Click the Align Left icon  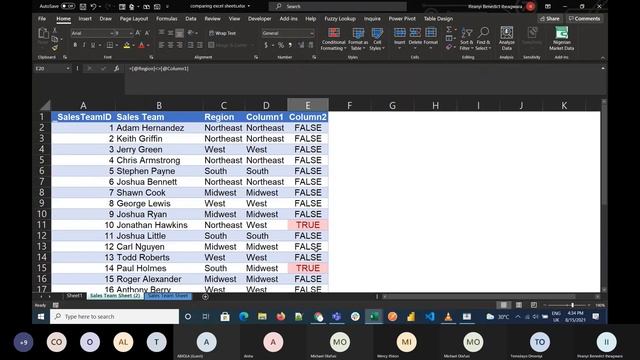pyautogui.click(x=162, y=45)
